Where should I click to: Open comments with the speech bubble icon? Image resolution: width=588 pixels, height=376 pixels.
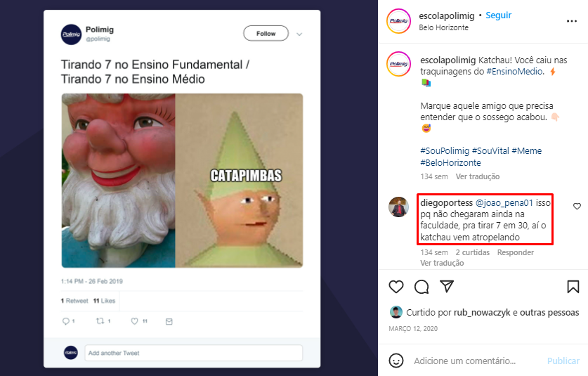(422, 287)
